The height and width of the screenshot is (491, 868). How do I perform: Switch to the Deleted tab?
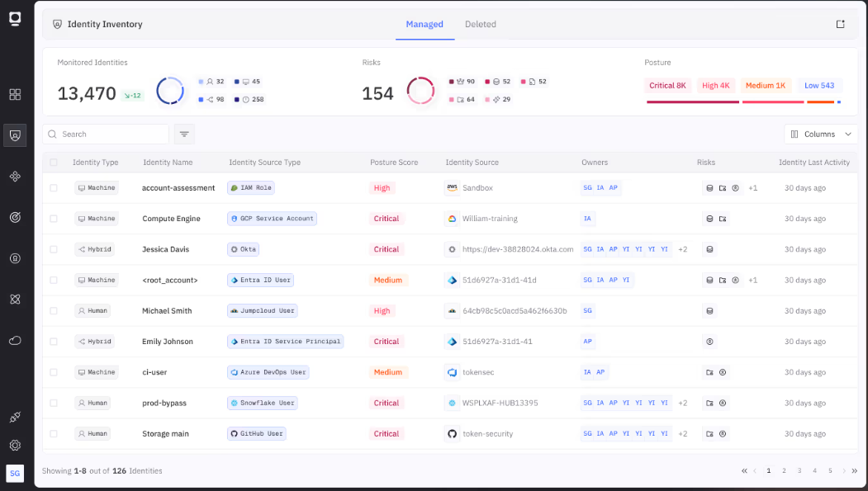tap(480, 24)
